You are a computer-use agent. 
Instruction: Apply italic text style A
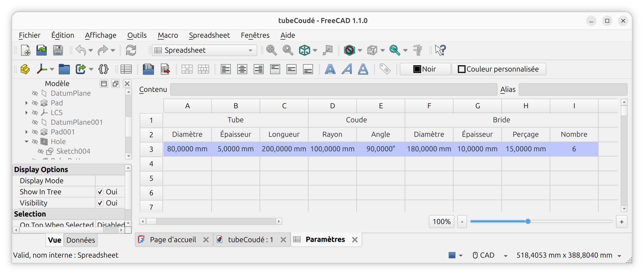[347, 69]
